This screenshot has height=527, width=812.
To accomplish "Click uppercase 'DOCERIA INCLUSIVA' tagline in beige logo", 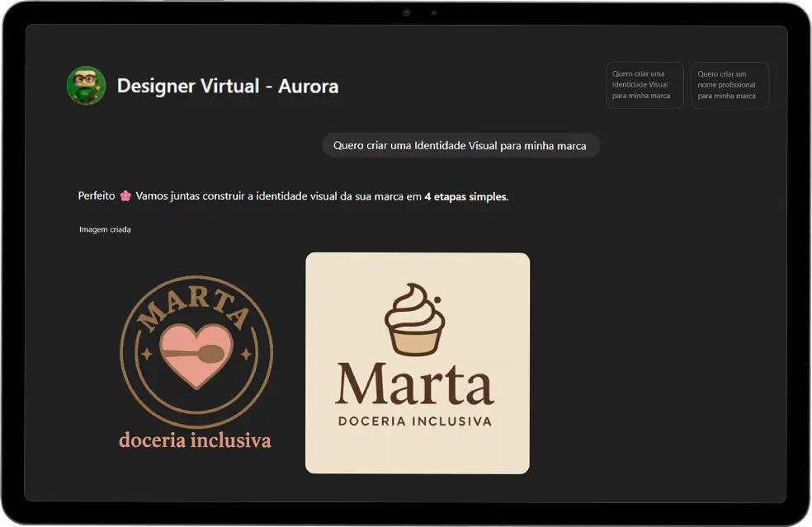I will (414, 421).
